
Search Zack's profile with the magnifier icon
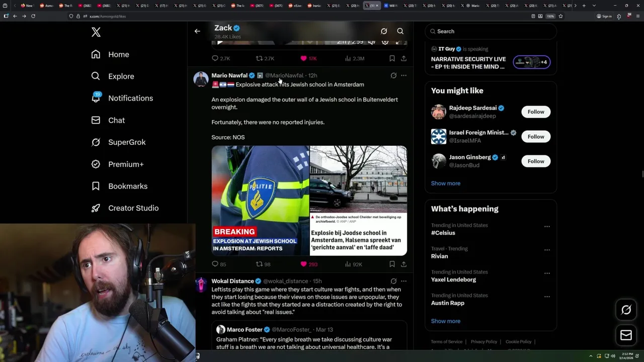click(x=400, y=31)
